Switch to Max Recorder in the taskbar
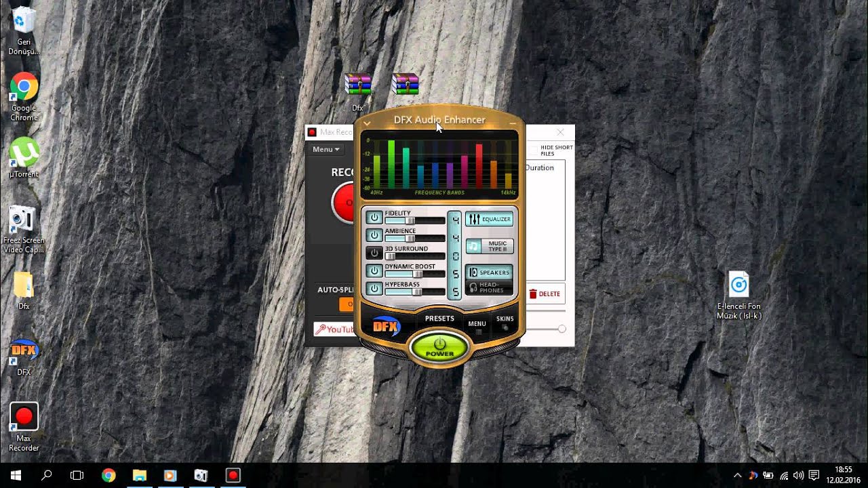868x488 pixels. (233, 475)
